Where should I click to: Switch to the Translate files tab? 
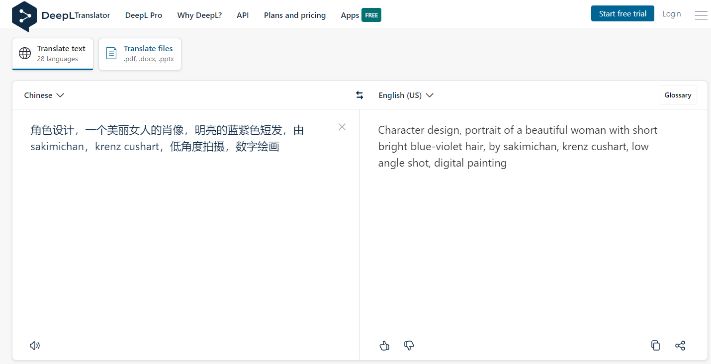[x=140, y=54]
